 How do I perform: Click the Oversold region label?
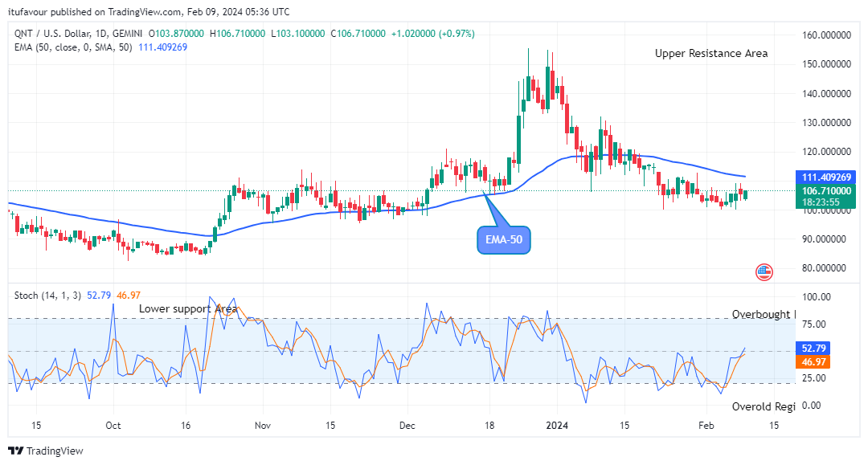(764, 406)
